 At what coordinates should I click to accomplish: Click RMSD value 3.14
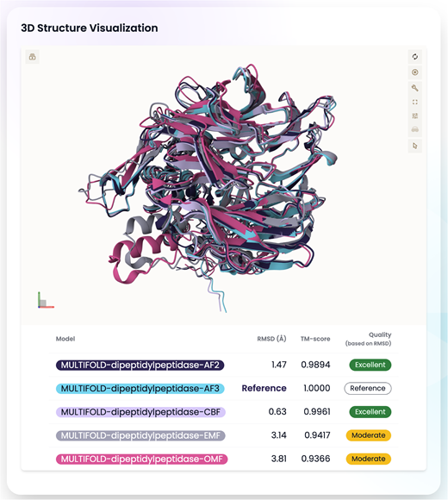pos(278,435)
